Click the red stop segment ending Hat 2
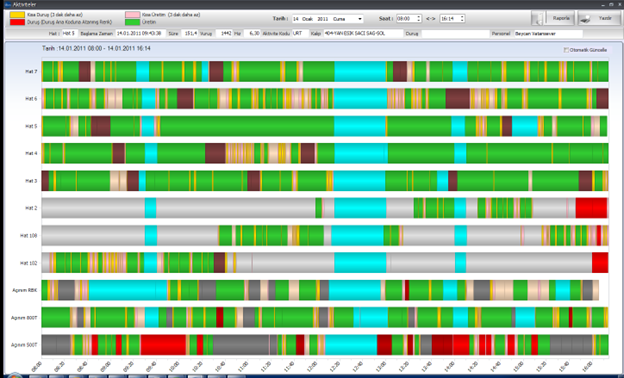Viewport: 624px width, 378px height. (591, 208)
